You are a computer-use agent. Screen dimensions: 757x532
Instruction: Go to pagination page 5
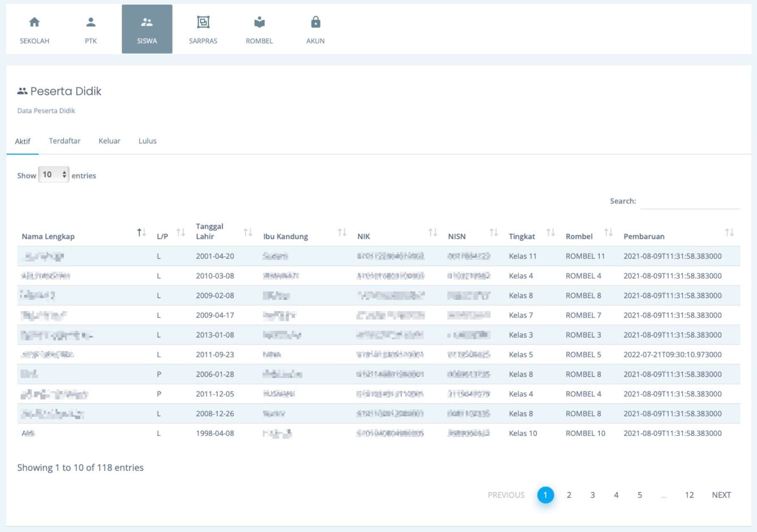(640, 495)
